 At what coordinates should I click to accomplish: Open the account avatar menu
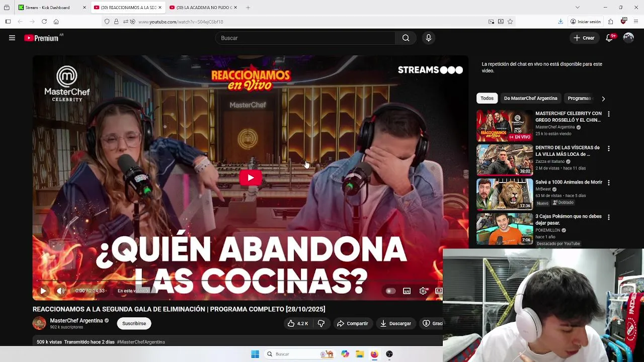[628, 38]
